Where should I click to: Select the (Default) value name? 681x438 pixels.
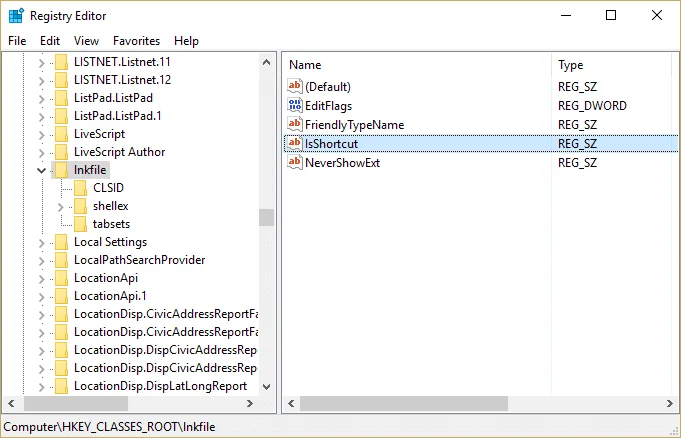pyautogui.click(x=328, y=86)
